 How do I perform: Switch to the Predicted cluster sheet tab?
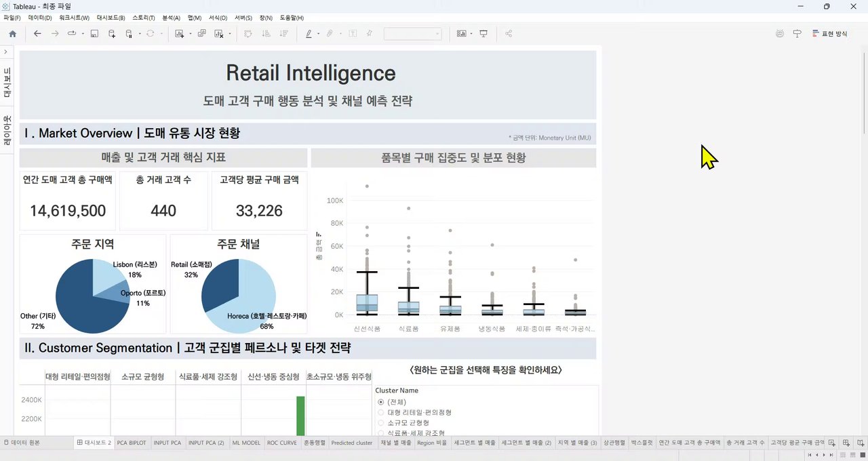(x=352, y=443)
